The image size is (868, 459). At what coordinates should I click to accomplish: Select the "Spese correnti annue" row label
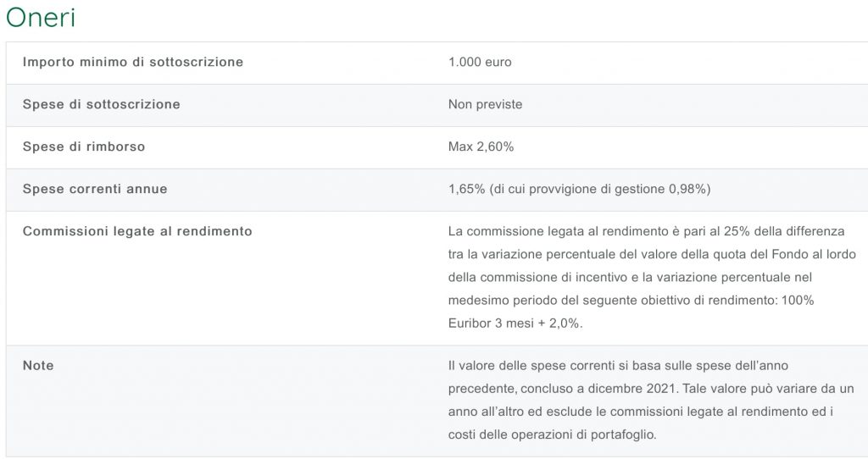(x=95, y=189)
